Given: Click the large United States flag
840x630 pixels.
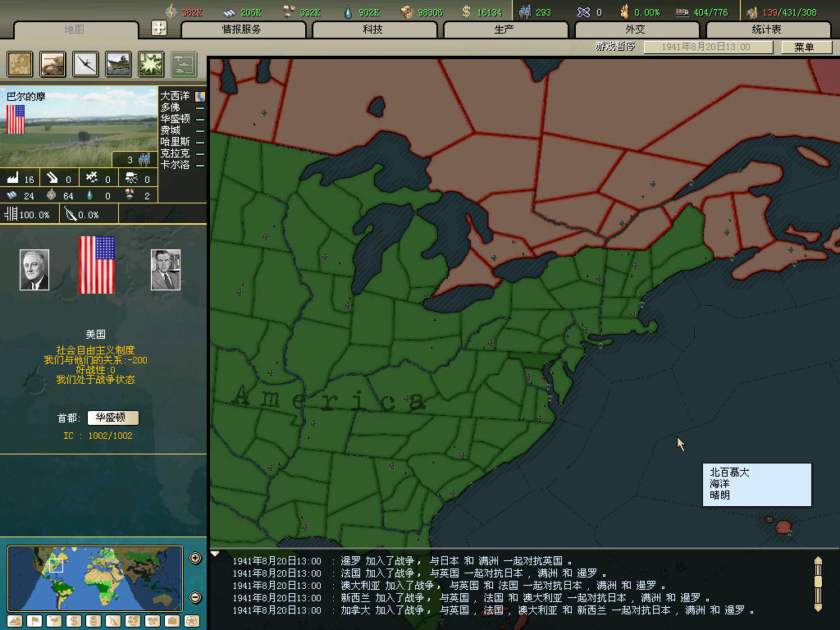Looking at the screenshot, I should [97, 265].
